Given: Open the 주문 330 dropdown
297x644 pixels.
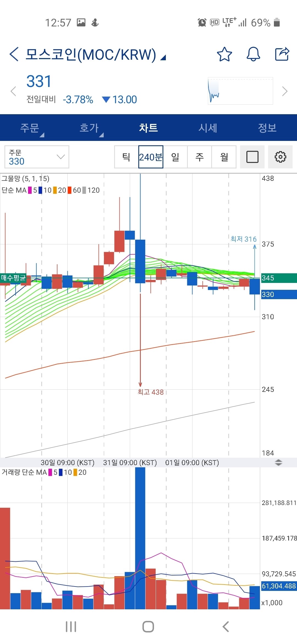Looking at the screenshot, I should tap(37, 157).
